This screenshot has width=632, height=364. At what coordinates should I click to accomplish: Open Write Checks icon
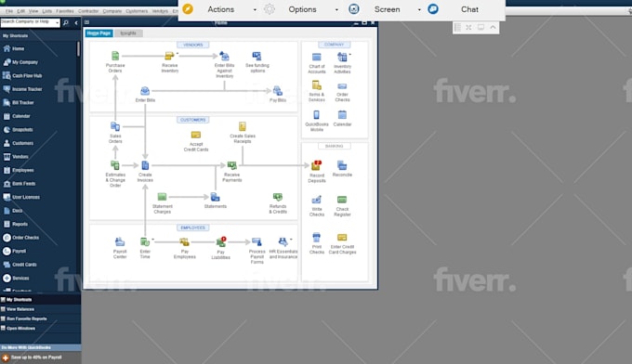pos(317,200)
